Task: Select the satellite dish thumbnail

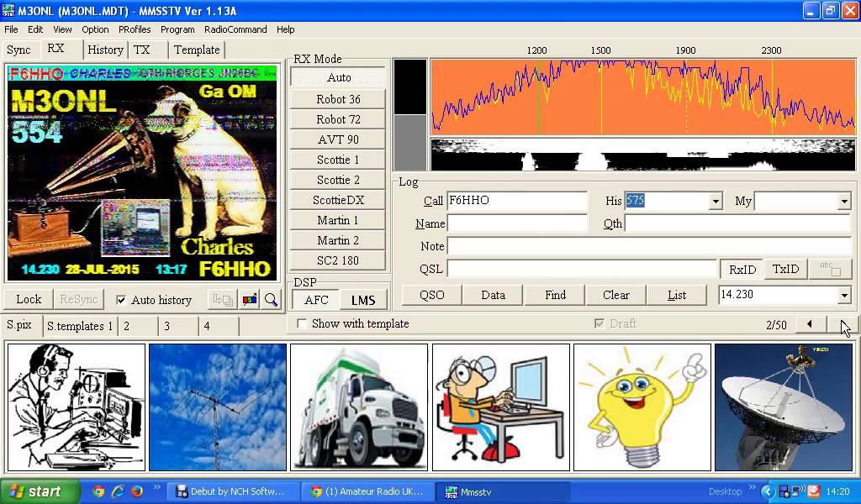Action: [x=784, y=407]
